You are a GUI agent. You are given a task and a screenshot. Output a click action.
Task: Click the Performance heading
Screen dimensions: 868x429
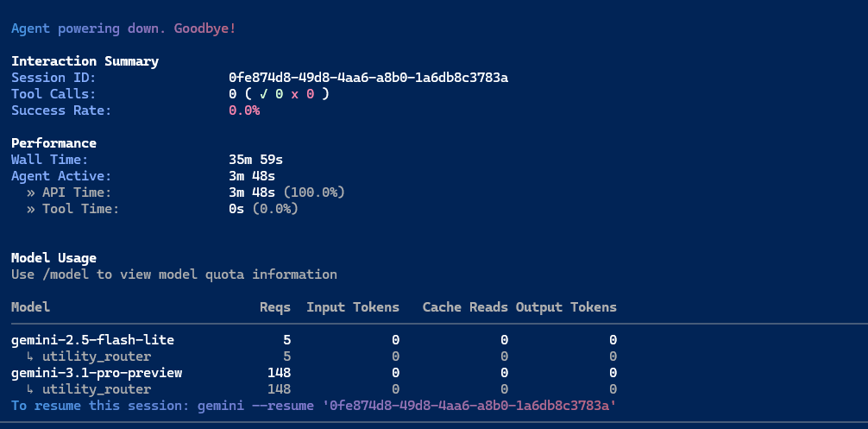[53, 142]
